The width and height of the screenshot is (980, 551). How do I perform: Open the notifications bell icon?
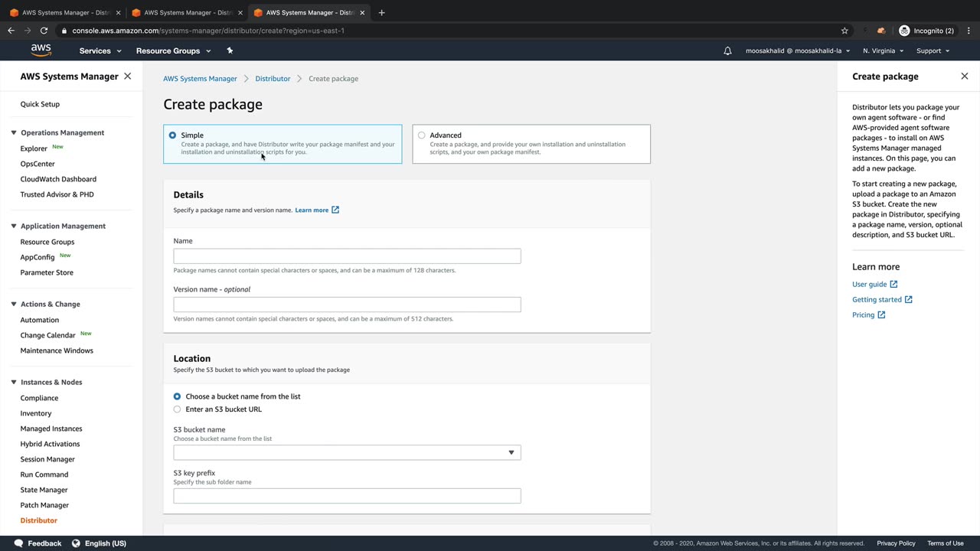click(x=727, y=51)
